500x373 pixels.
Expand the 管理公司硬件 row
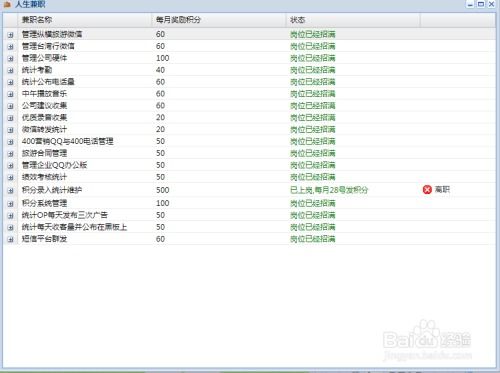click(10, 59)
